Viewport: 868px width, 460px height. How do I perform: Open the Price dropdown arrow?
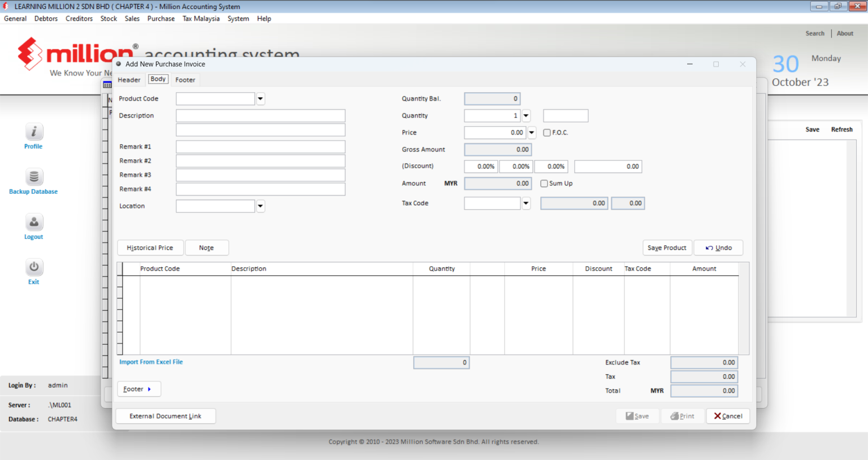(x=531, y=132)
